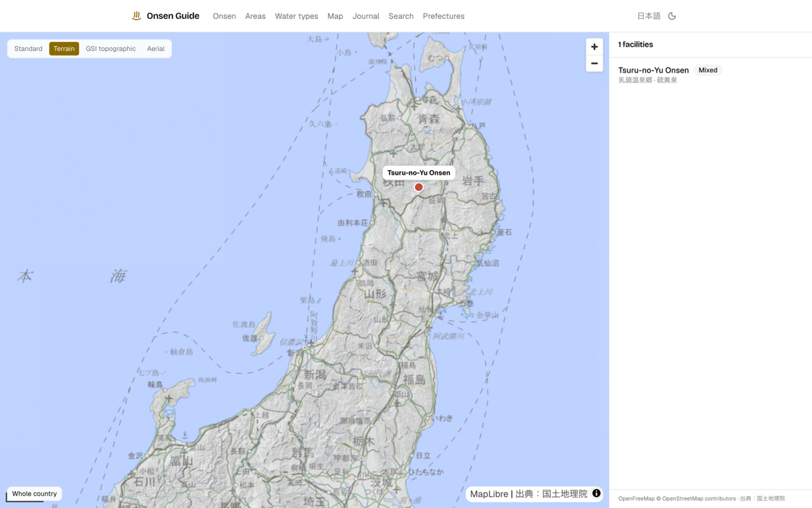Open the Map nav item
812x508 pixels.
click(335, 16)
